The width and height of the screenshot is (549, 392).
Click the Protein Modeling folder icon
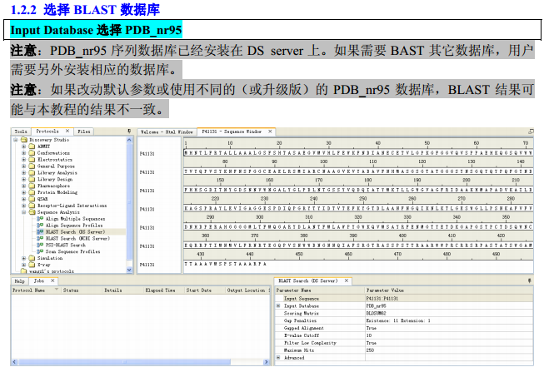(32, 192)
